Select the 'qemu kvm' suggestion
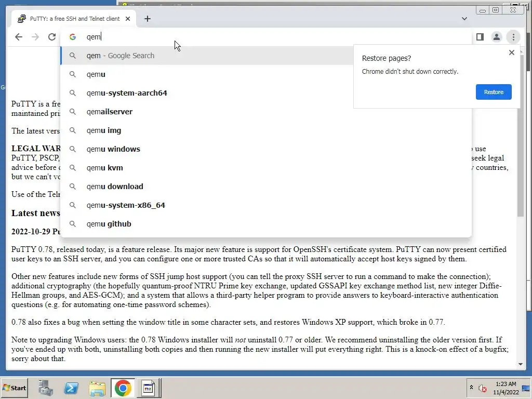Viewport: 532px width, 399px height. pos(266,168)
